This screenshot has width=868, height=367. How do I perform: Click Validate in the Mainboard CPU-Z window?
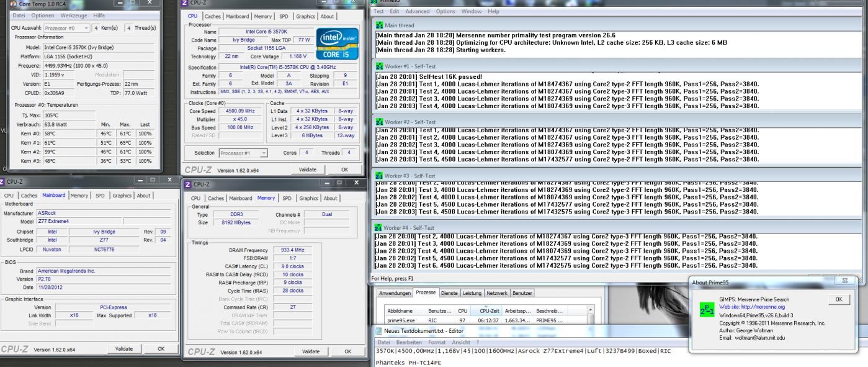click(125, 349)
